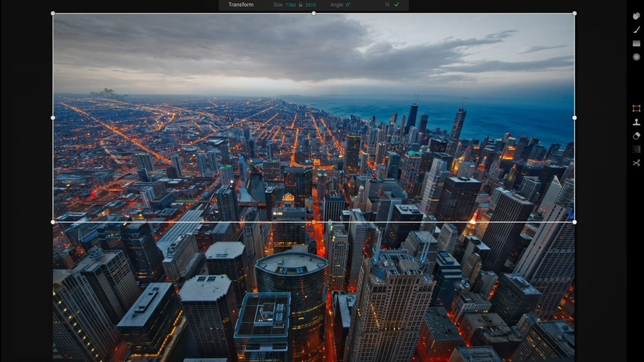Click the bottom-right transform corner handle
The height and width of the screenshot is (362, 644).
click(574, 222)
